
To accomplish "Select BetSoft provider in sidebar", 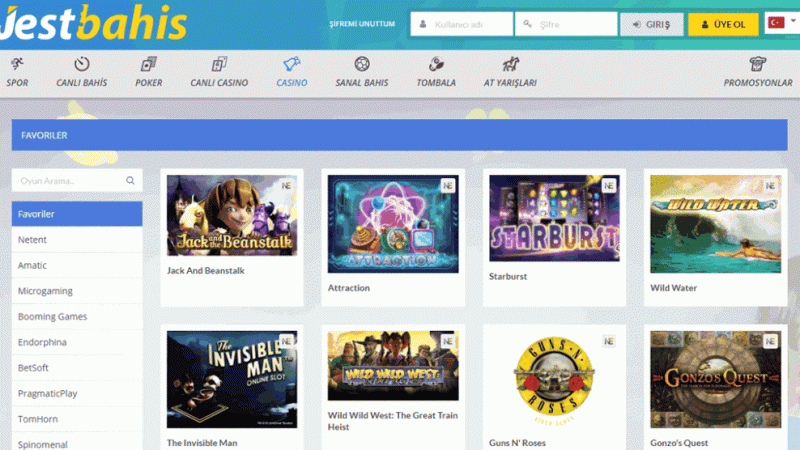I will 77,367.
